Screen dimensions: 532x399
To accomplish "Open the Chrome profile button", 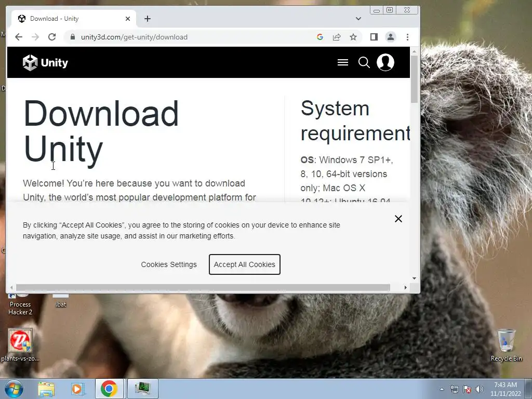I will [391, 37].
